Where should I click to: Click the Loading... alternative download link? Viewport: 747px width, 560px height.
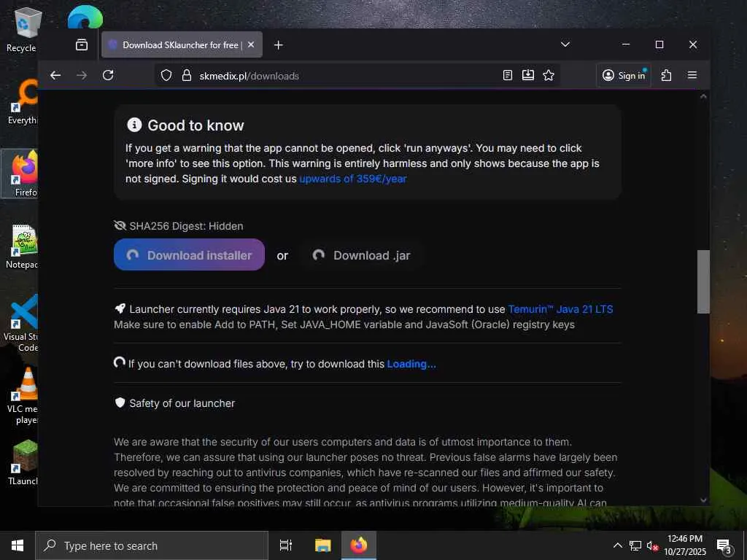tap(411, 364)
